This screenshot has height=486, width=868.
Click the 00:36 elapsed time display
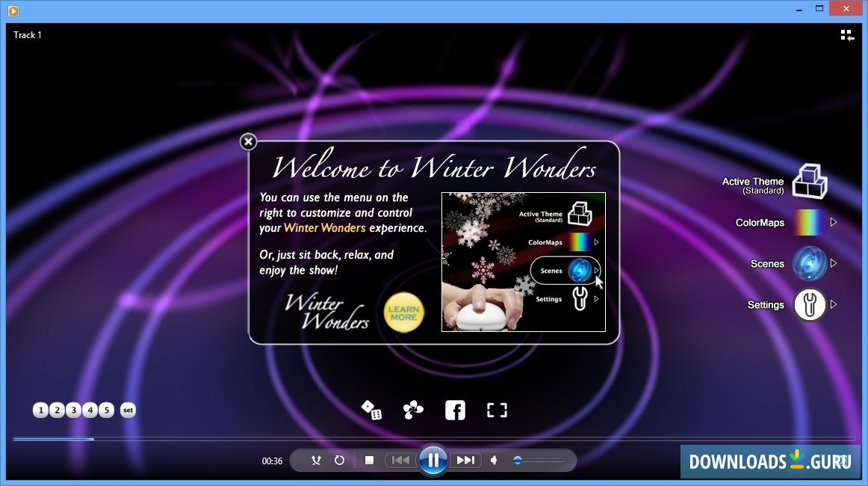tap(272, 461)
